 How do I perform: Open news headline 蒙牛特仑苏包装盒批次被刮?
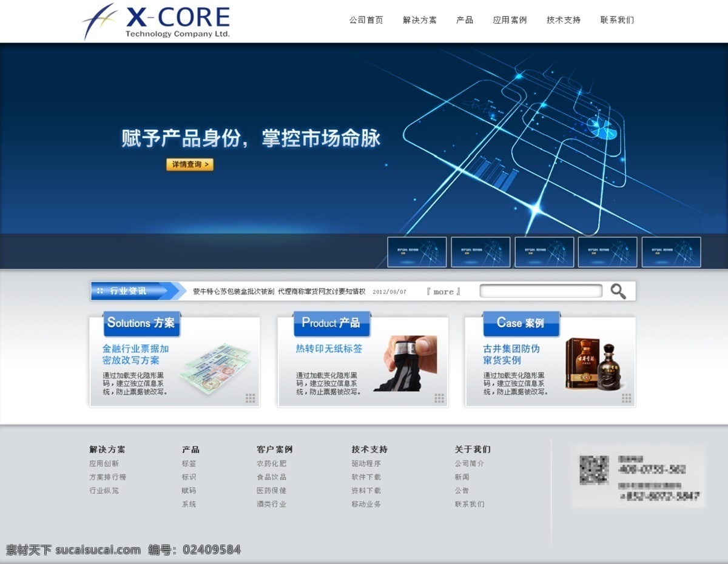tap(234, 292)
